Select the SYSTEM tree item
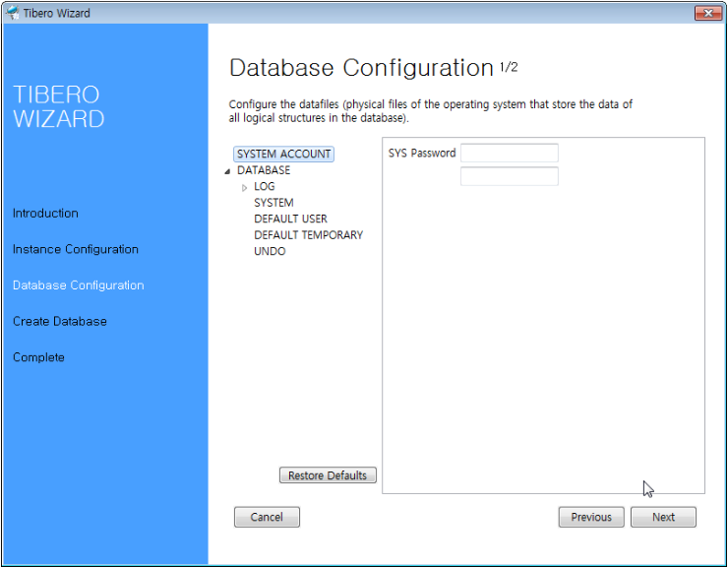The width and height of the screenshot is (728, 567). click(273, 203)
